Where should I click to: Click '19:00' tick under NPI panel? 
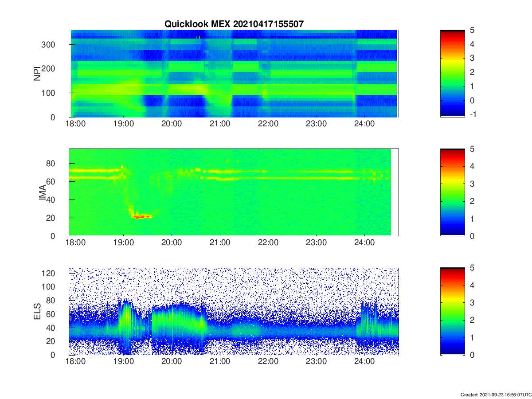(124, 124)
